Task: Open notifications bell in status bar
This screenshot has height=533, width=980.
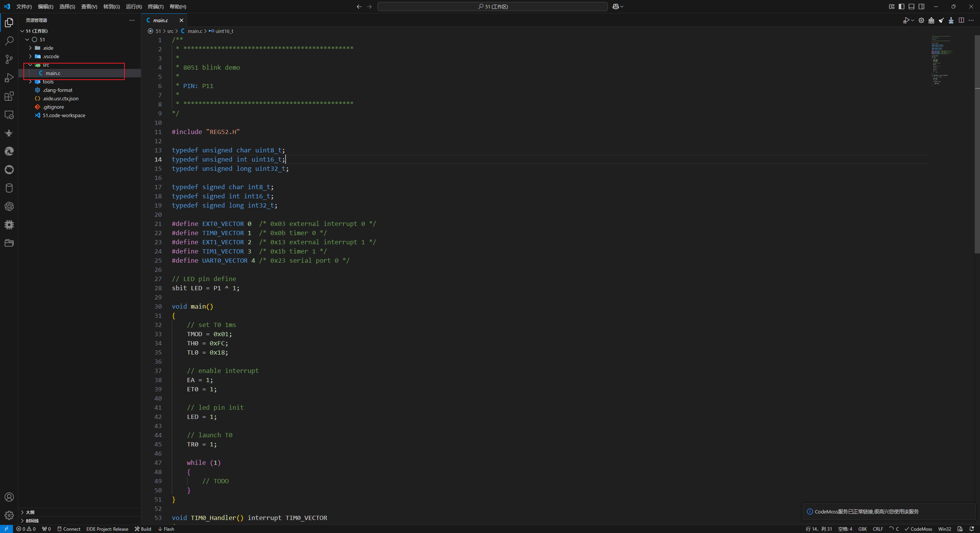Action: click(x=972, y=529)
